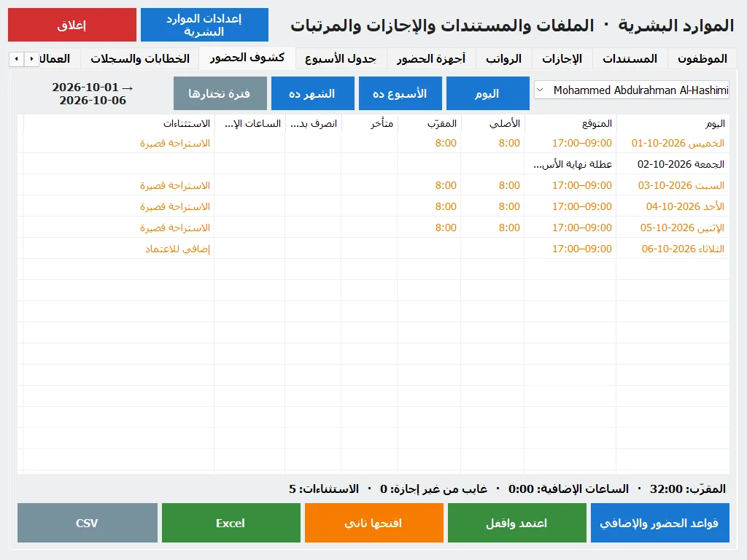The width and height of the screenshot is (747, 560).
Task: Click the الأصلي column header
Action: [x=492, y=124]
